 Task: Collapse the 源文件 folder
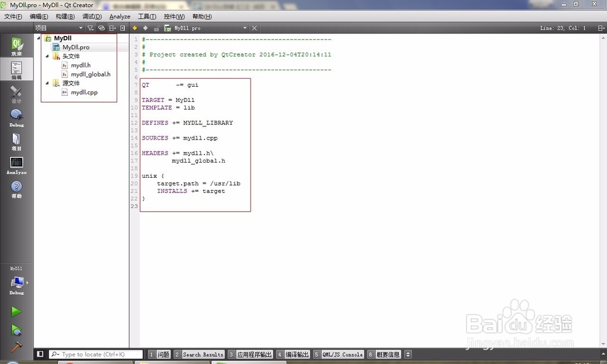[x=47, y=83]
